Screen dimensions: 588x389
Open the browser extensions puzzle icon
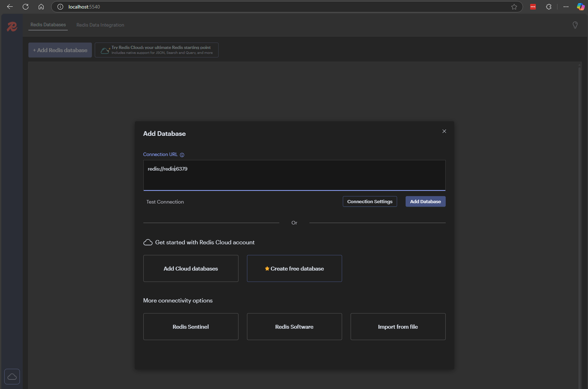549,7
